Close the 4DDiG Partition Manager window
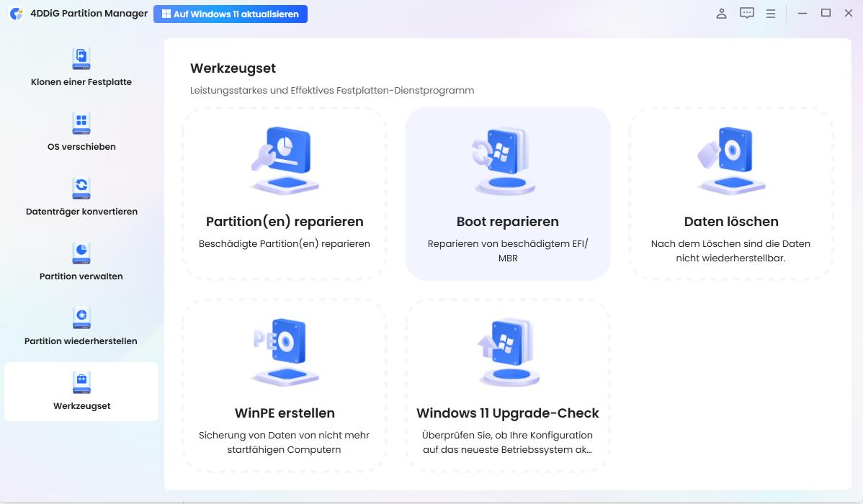The image size is (863, 504). [x=849, y=13]
